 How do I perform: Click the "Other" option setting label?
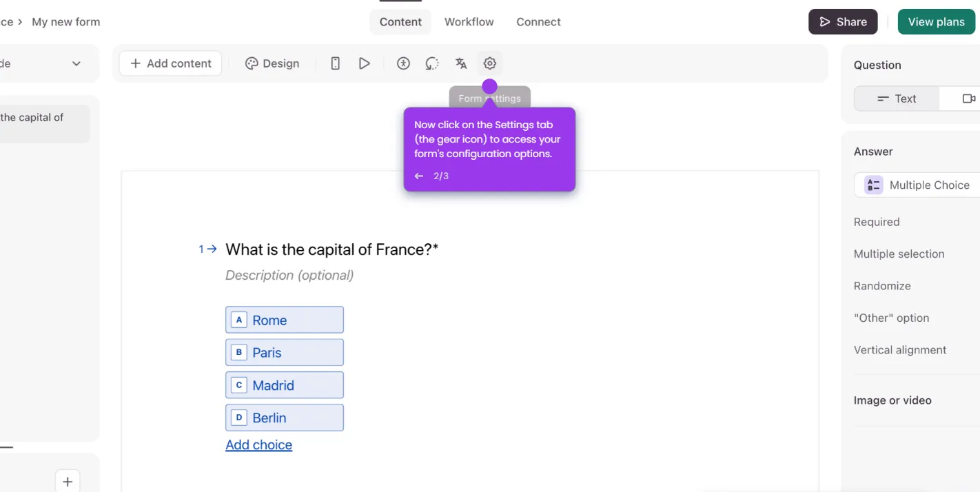[892, 318]
